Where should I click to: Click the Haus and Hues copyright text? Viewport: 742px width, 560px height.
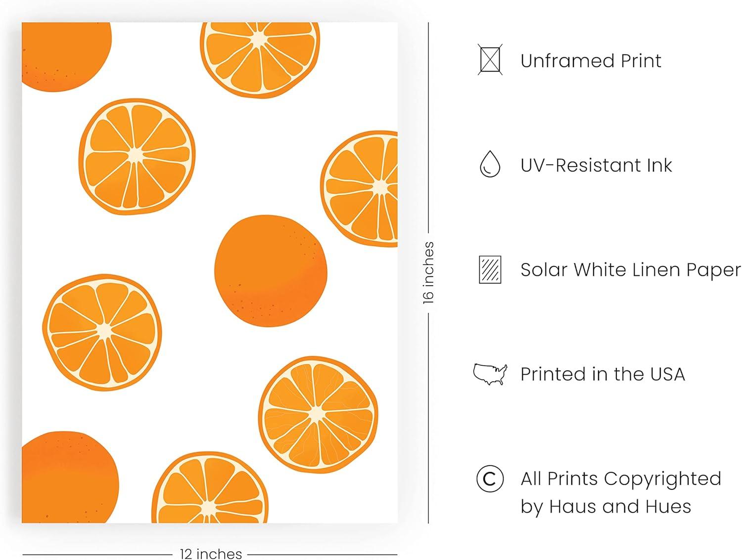pos(621,492)
